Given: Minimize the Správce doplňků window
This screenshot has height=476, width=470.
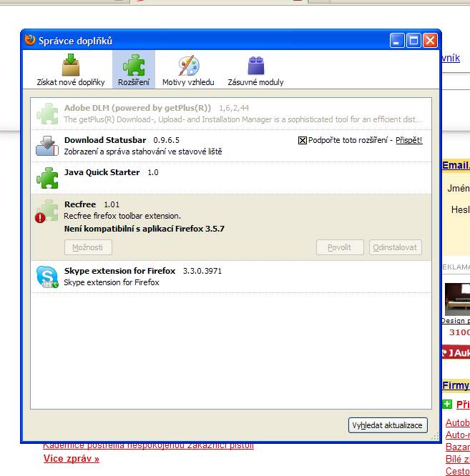Looking at the screenshot, I should pos(397,40).
